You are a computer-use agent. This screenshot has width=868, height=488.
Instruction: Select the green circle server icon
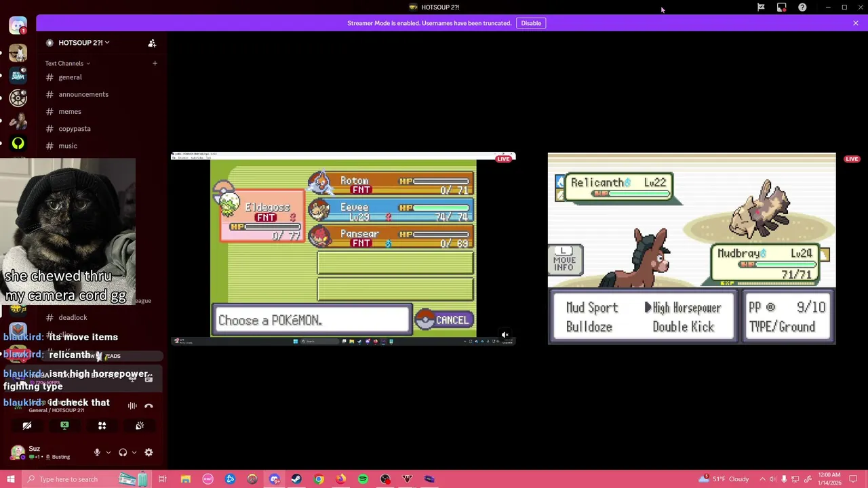(18, 144)
